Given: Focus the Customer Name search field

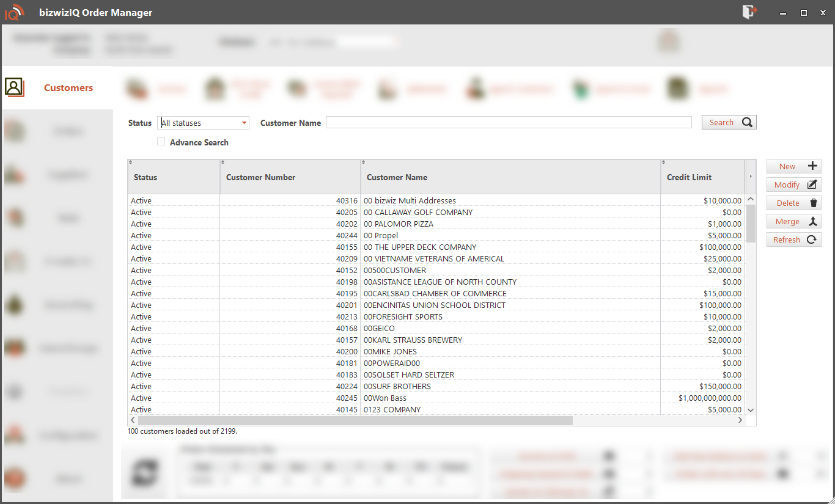Looking at the screenshot, I should pos(508,123).
